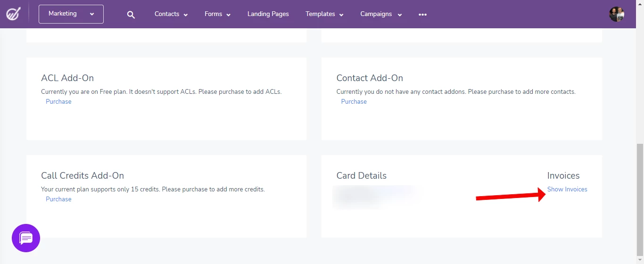
Task: Click the EngageBay logo icon
Action: pos(13,14)
